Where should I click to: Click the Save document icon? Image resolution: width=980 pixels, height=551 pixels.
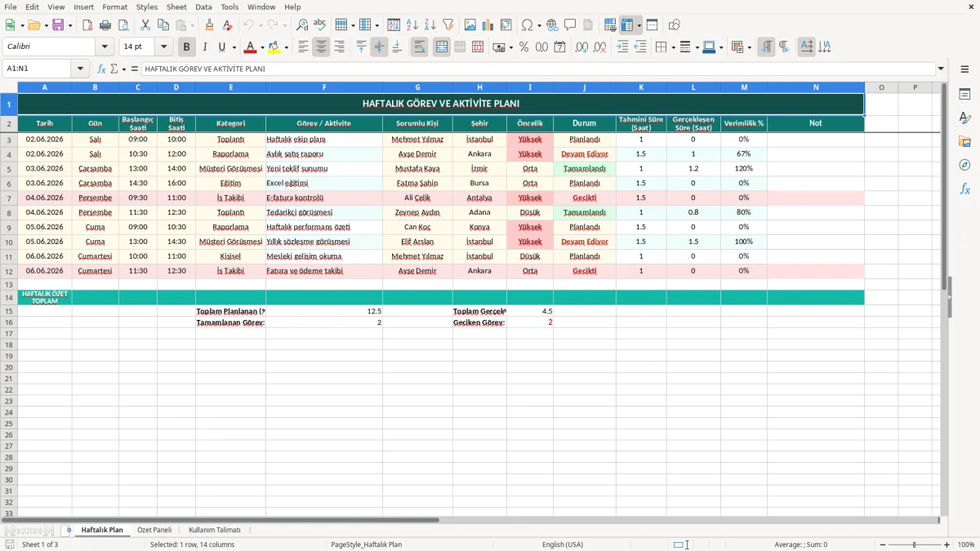pyautogui.click(x=58, y=25)
